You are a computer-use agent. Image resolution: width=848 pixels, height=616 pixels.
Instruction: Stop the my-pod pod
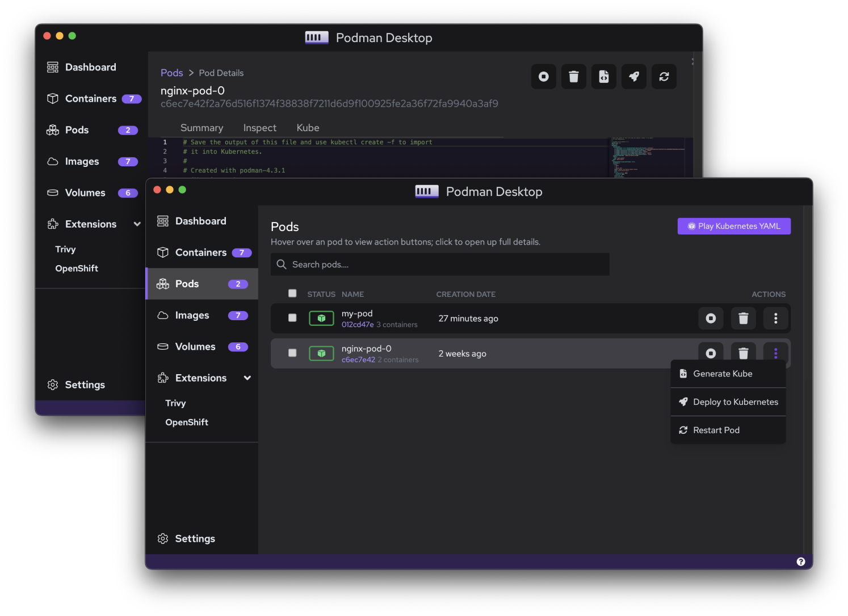[x=711, y=319]
